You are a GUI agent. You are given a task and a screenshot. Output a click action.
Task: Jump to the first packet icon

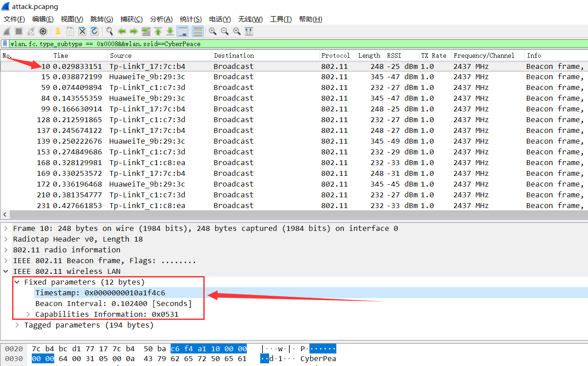tap(158, 31)
